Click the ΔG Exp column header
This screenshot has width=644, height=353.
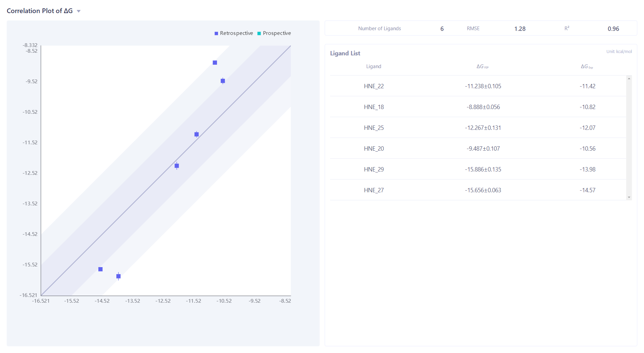[587, 66]
